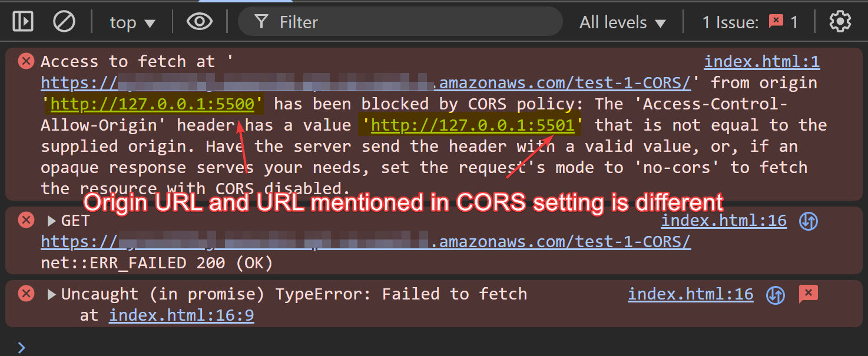This screenshot has height=356, width=868.
Task: Click the '1 Issue:' label
Action: point(730,22)
